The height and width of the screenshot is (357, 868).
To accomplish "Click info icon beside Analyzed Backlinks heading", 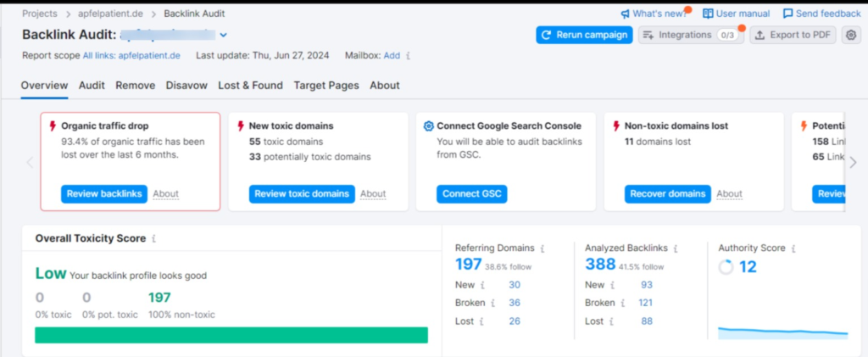I will (x=676, y=248).
